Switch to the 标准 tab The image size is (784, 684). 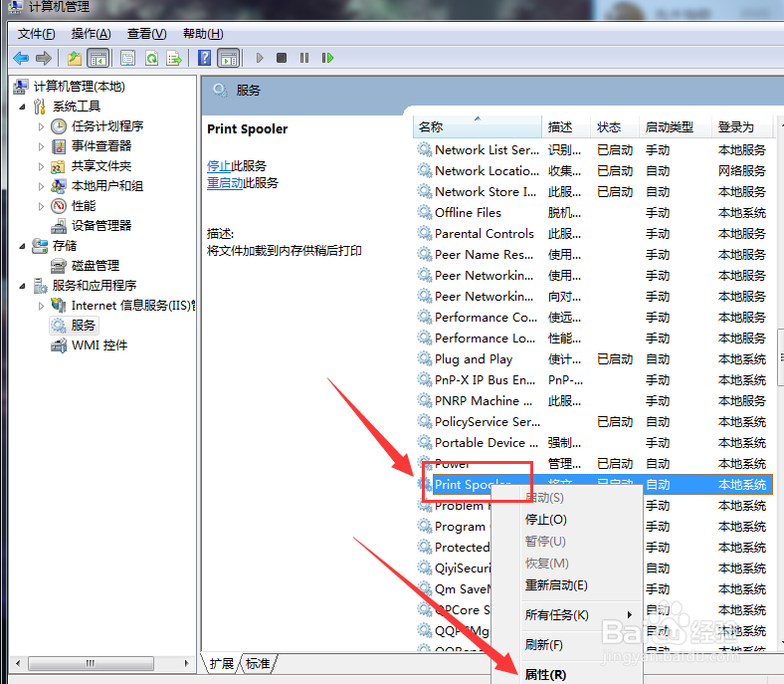[x=258, y=663]
